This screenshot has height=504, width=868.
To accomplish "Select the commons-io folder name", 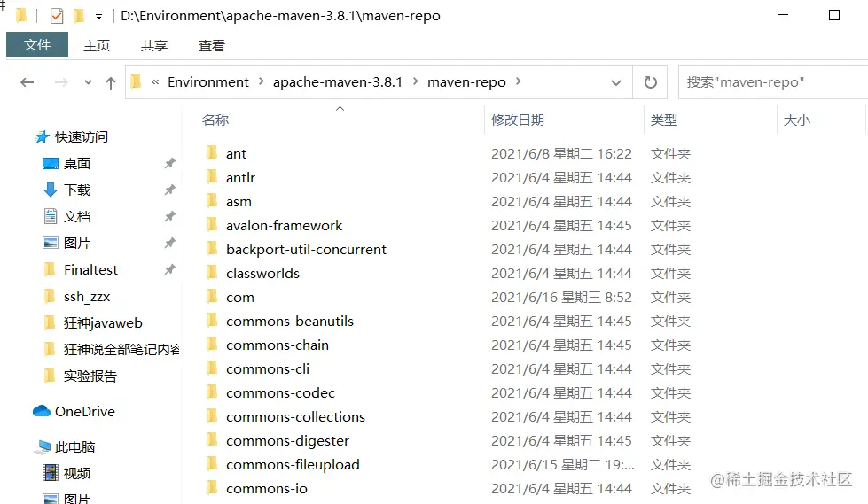I will click(x=267, y=489).
